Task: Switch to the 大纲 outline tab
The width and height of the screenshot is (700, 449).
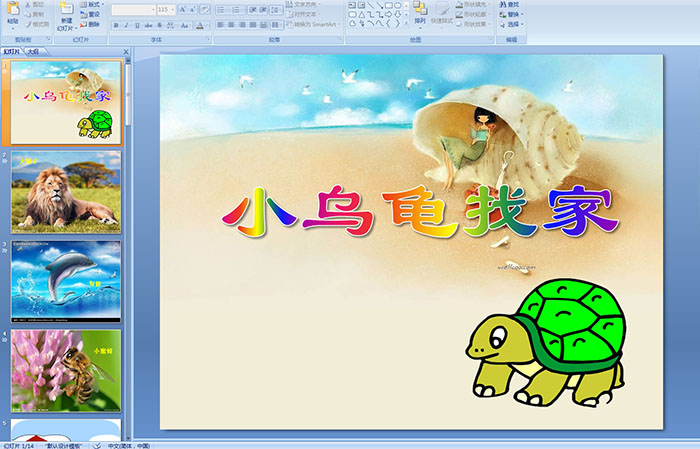Action: (33, 52)
